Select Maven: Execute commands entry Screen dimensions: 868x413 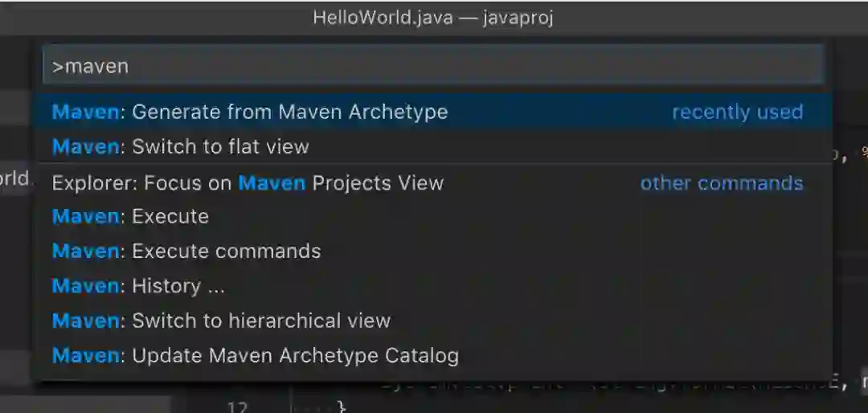click(433, 251)
